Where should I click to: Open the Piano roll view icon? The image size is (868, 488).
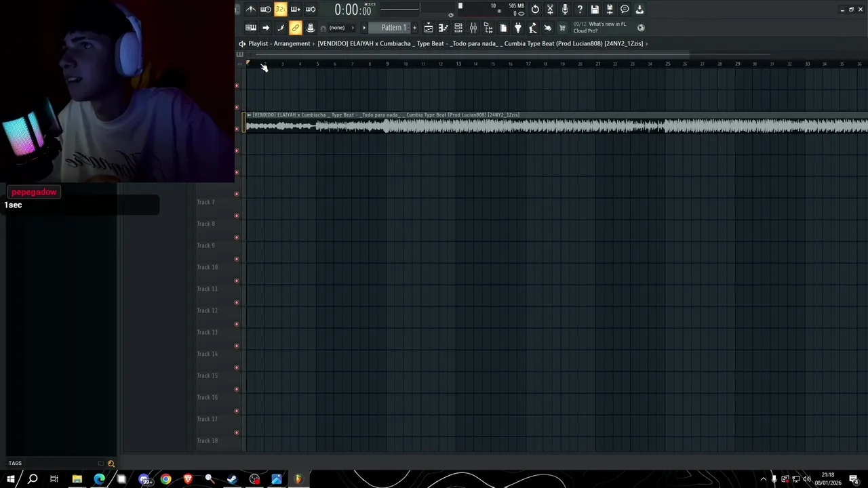pyautogui.click(x=443, y=28)
